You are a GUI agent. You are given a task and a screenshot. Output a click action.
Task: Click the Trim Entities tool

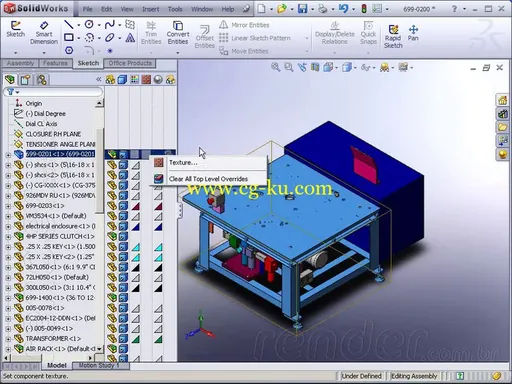(151, 33)
